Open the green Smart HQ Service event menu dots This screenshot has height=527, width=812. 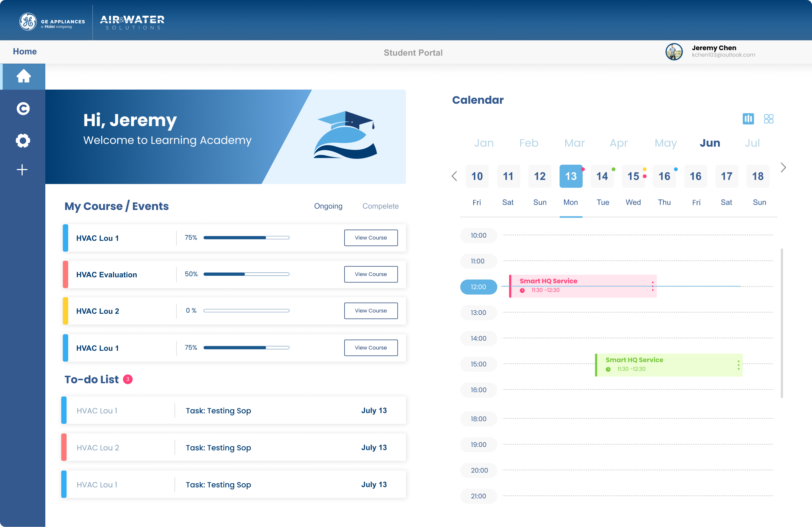point(738,365)
